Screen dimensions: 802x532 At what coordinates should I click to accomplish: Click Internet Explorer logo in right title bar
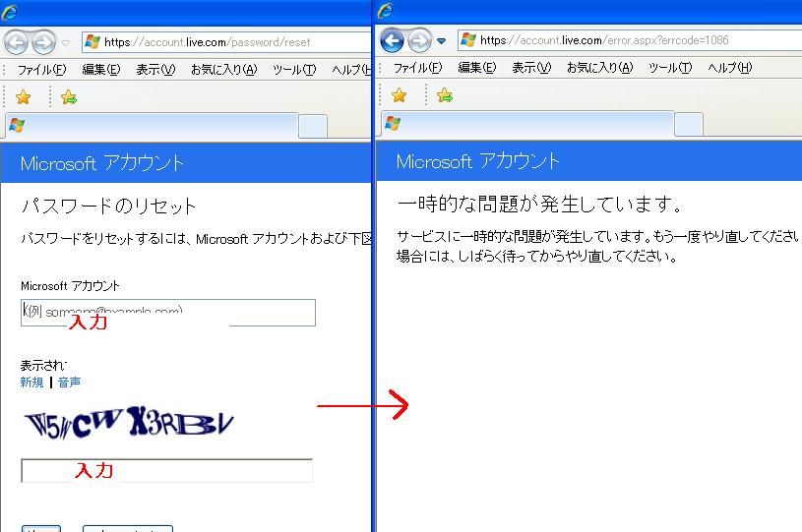point(385,10)
